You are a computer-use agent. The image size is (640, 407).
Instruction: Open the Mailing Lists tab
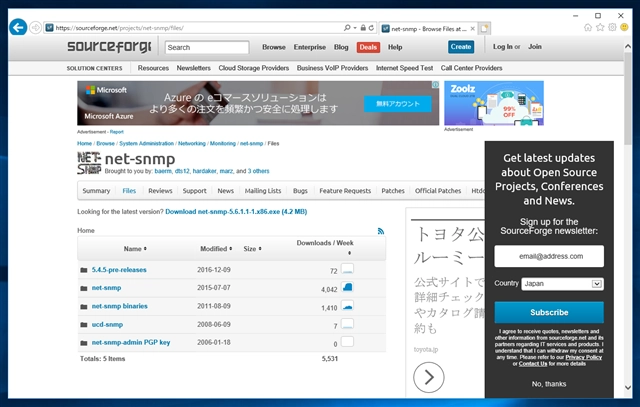pyautogui.click(x=263, y=191)
